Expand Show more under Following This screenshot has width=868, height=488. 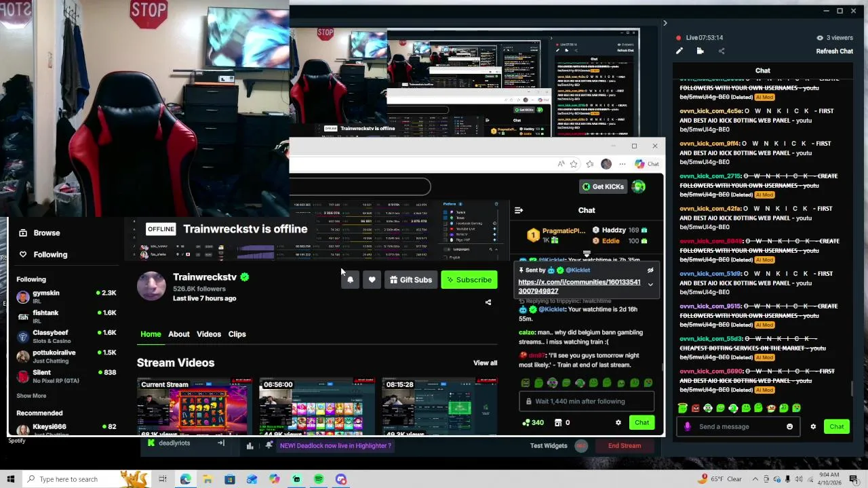tap(31, 396)
